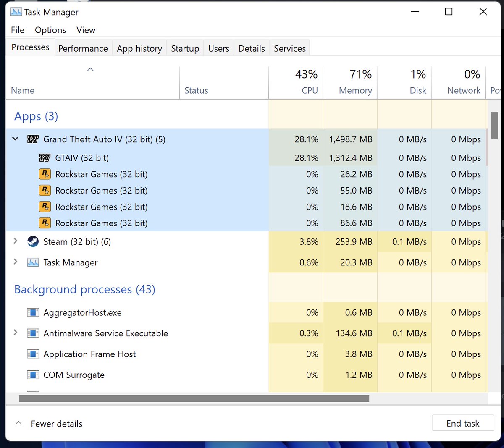Screen dimensions: 504x448
Task: Select the AggregatorHost.exe process
Action: (83, 313)
